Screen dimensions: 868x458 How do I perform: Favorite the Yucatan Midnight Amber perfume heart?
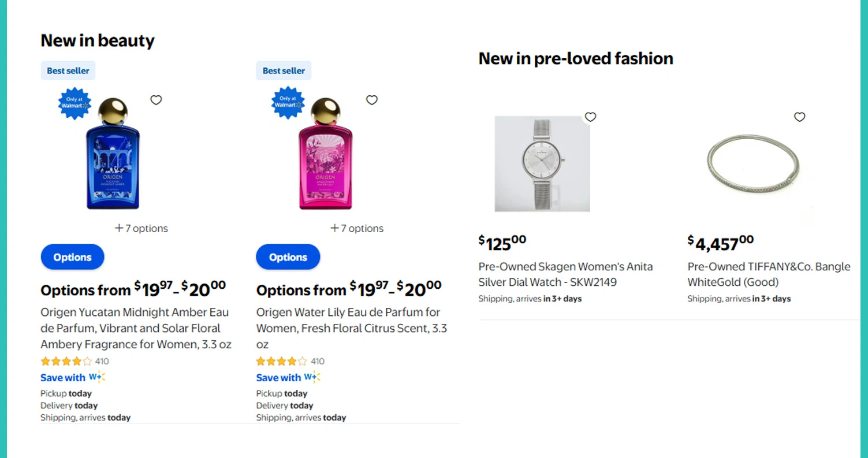pos(156,100)
